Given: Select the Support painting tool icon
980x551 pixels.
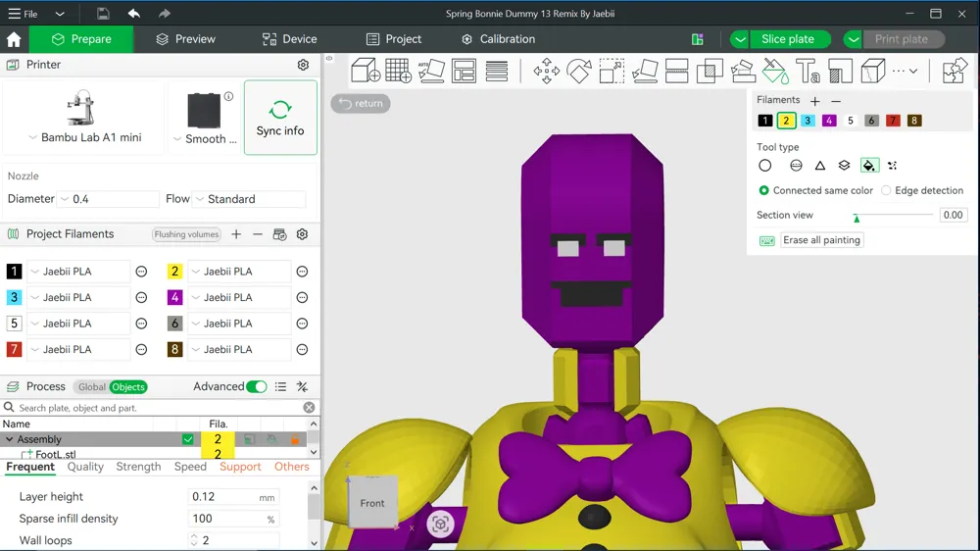Looking at the screenshot, I should click(x=743, y=71).
